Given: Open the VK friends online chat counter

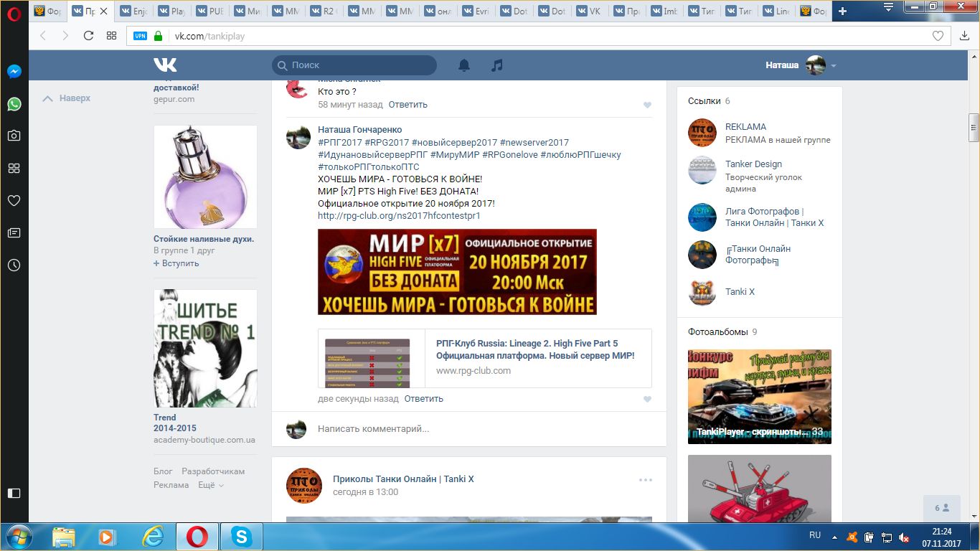Looking at the screenshot, I should click(x=942, y=508).
